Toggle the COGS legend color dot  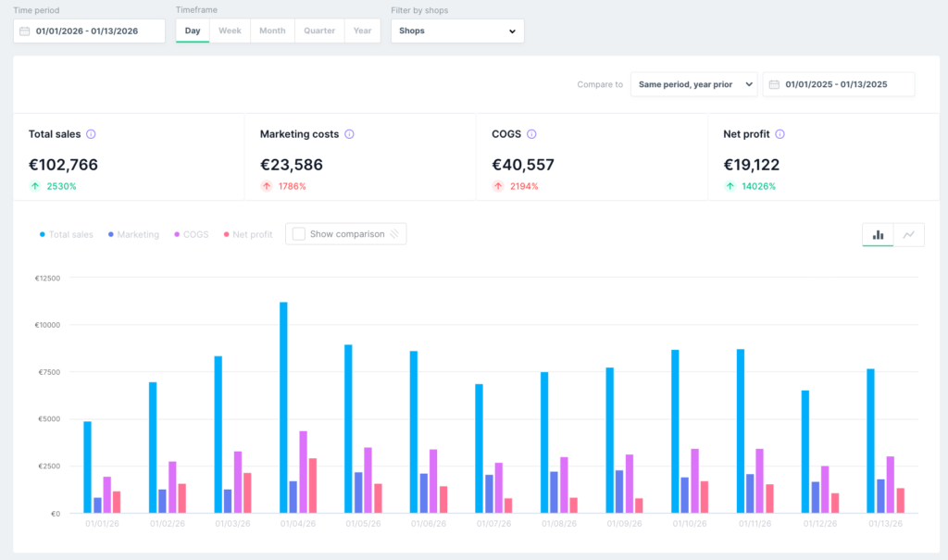coord(177,234)
